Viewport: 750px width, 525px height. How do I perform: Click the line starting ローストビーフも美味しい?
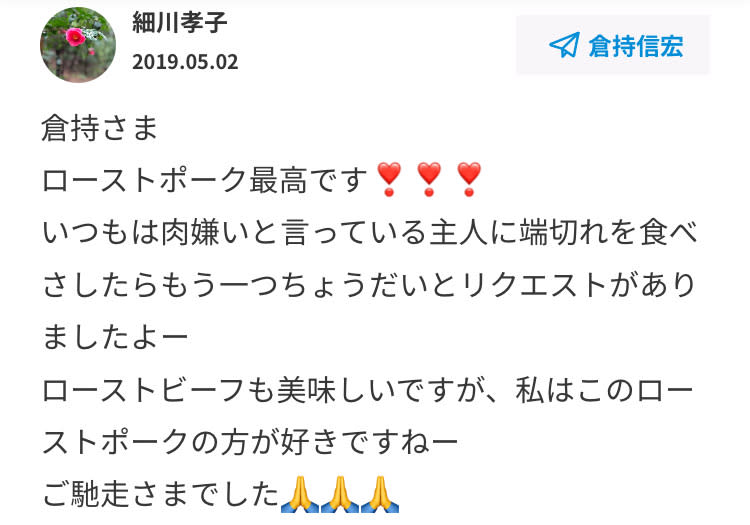(x=368, y=390)
